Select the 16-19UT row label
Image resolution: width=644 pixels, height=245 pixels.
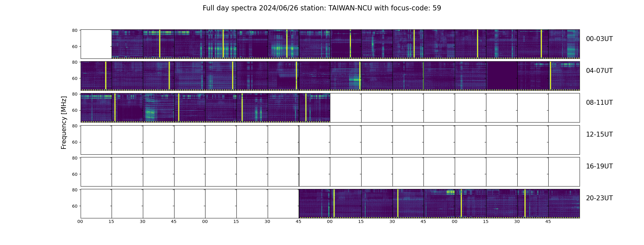[599, 166]
